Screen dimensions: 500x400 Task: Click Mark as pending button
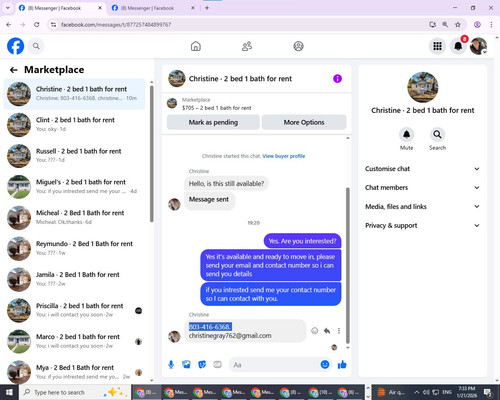tap(213, 122)
